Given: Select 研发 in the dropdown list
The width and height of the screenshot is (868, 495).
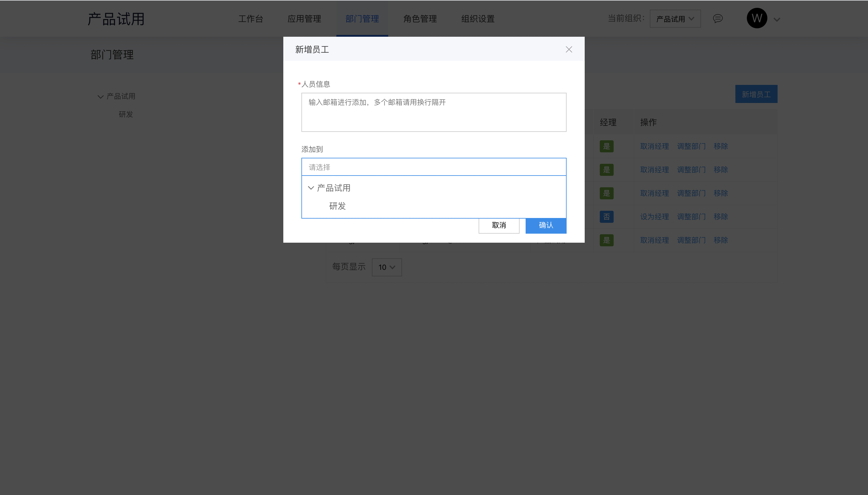Looking at the screenshot, I should point(337,206).
